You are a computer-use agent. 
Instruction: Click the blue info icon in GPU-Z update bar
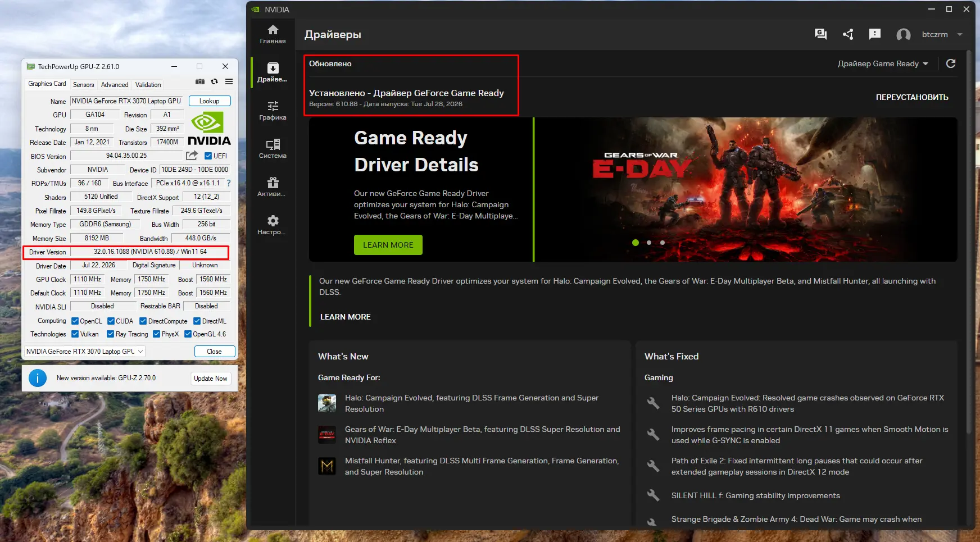pos(38,378)
